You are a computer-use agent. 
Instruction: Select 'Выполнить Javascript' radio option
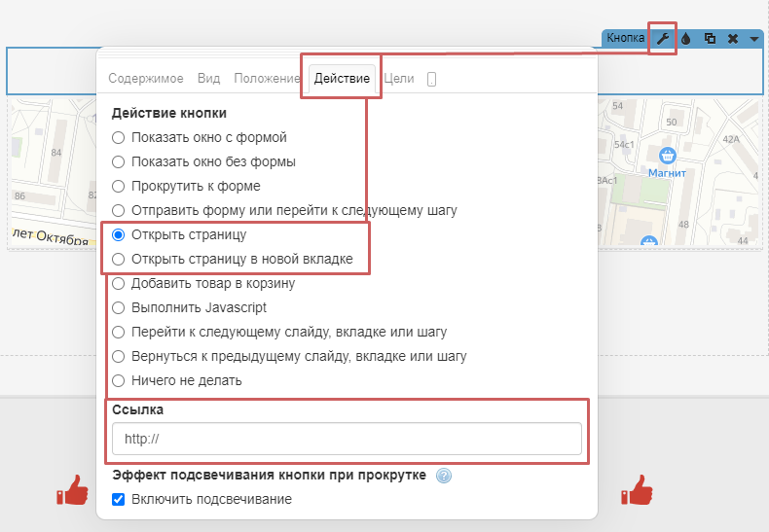tap(119, 307)
